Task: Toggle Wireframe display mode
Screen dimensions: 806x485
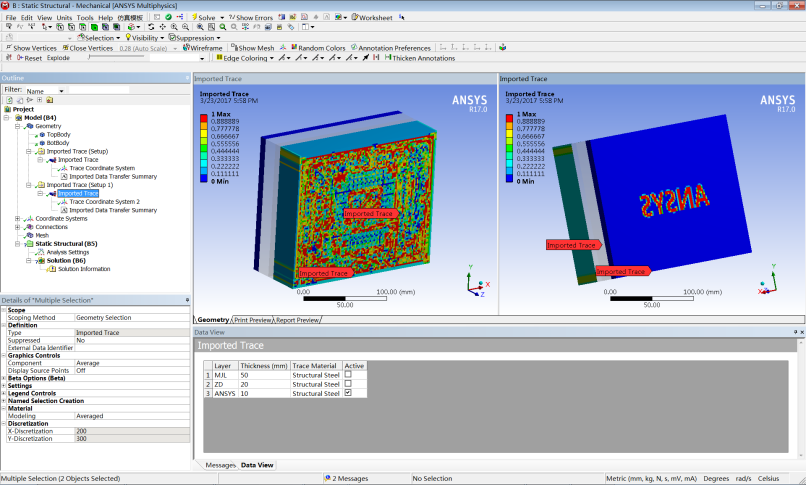Action: (203, 47)
